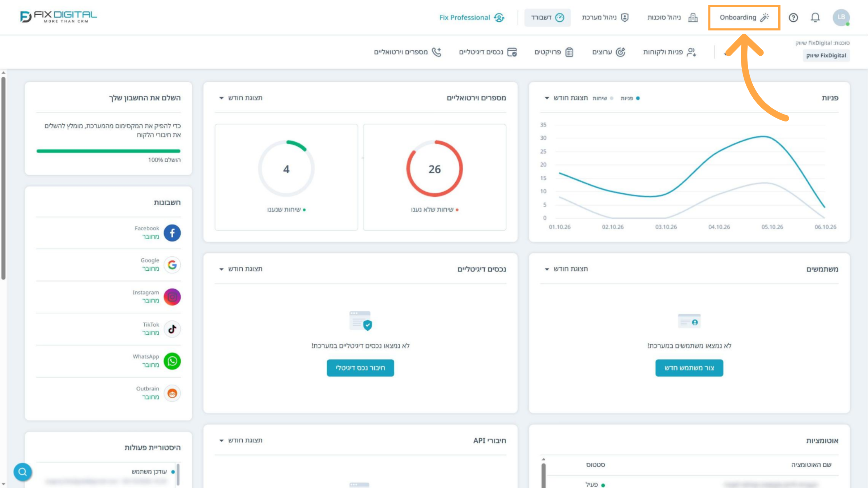Click the 26 unanswered calls gauge
The image size is (868, 488).
click(434, 168)
